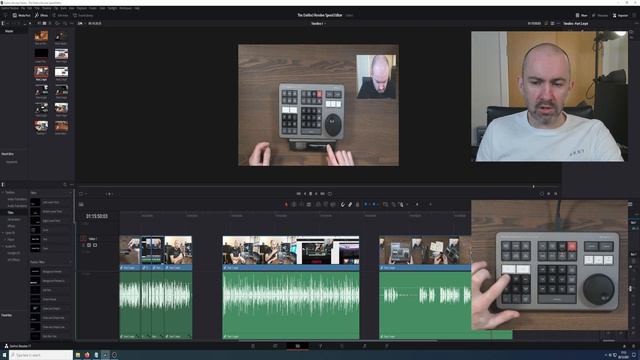Switch to the Fusion page tab

[320, 346]
